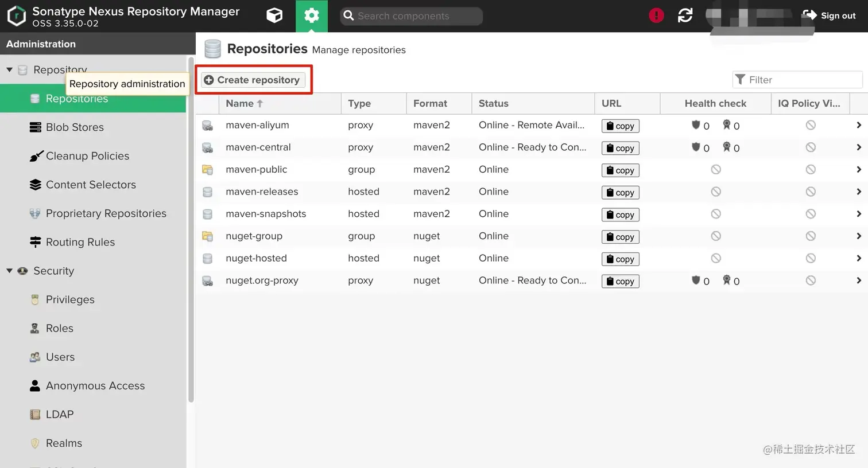
Task: Click the Repositories database header icon
Action: click(x=212, y=49)
